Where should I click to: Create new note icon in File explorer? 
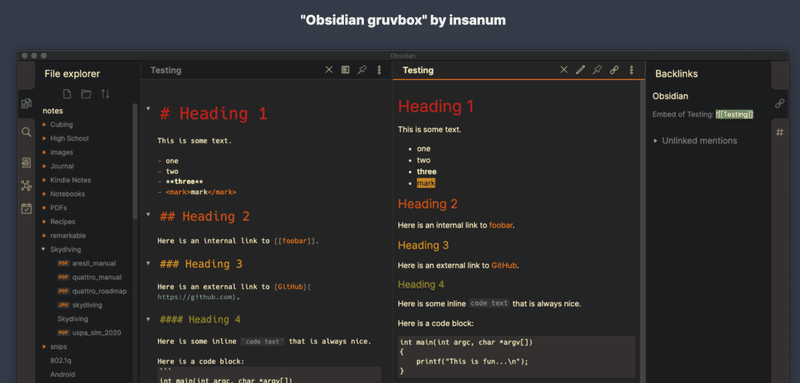coord(67,94)
